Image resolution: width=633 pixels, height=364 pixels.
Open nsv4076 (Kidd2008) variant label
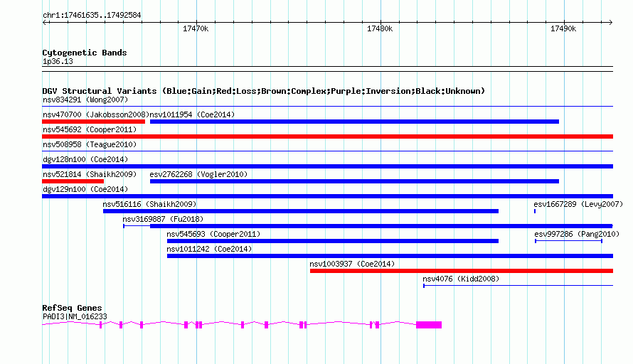pos(461,279)
